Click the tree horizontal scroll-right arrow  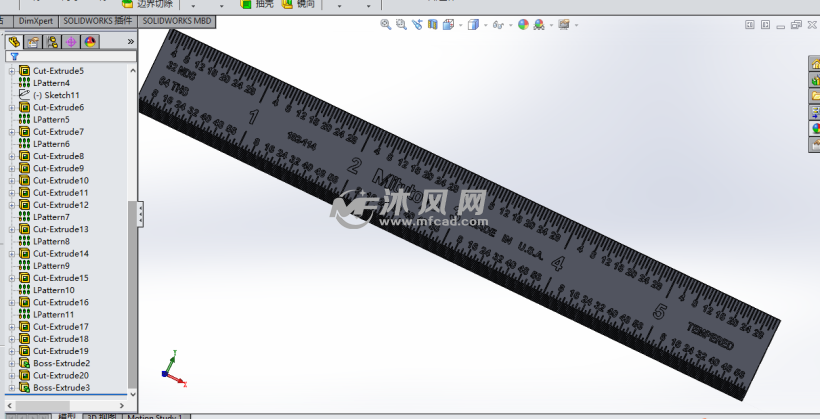(x=122, y=405)
